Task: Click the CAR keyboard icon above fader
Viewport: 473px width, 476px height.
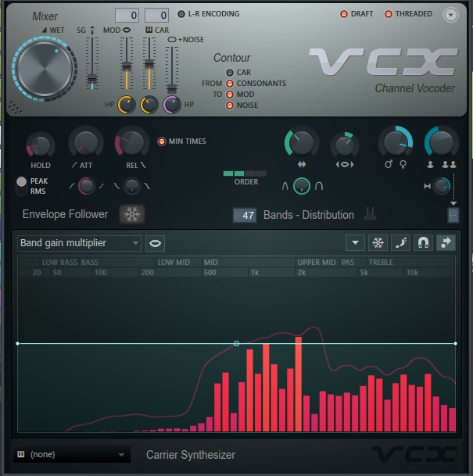Action: [x=149, y=30]
